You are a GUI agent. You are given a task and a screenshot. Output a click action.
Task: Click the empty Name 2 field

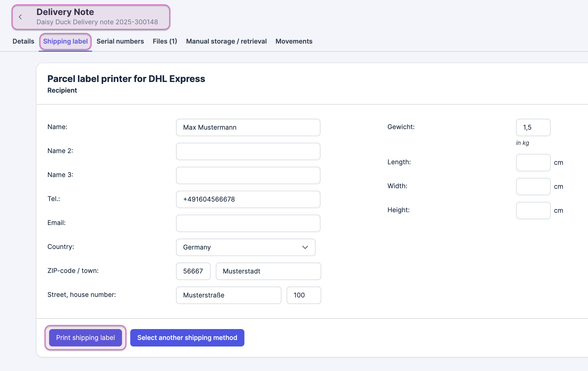(x=248, y=151)
